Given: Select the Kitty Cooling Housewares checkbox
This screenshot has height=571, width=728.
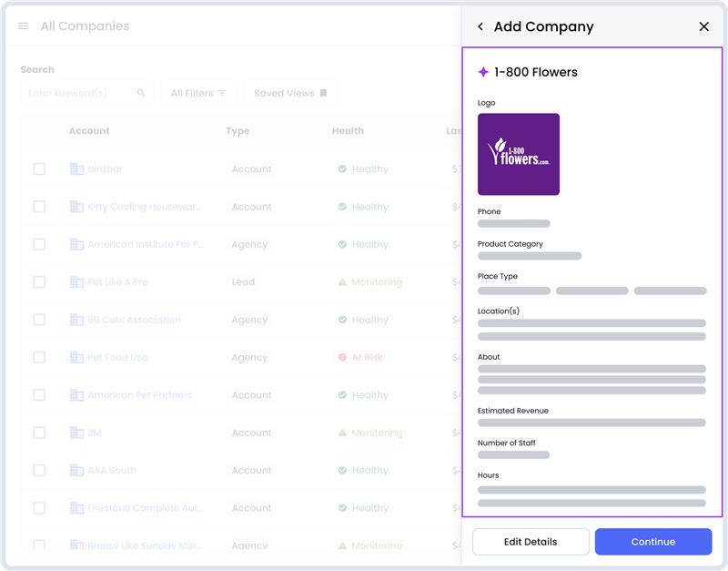Looking at the screenshot, I should point(39,207).
